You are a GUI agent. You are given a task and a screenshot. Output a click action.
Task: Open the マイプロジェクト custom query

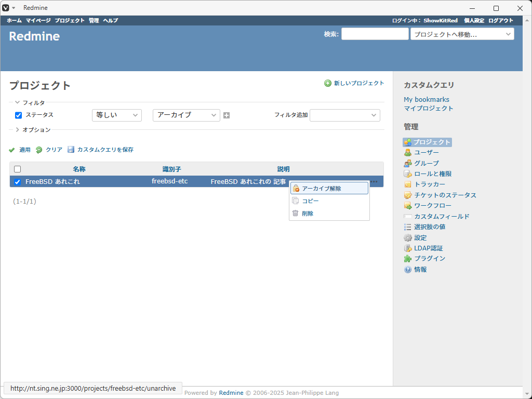click(429, 108)
